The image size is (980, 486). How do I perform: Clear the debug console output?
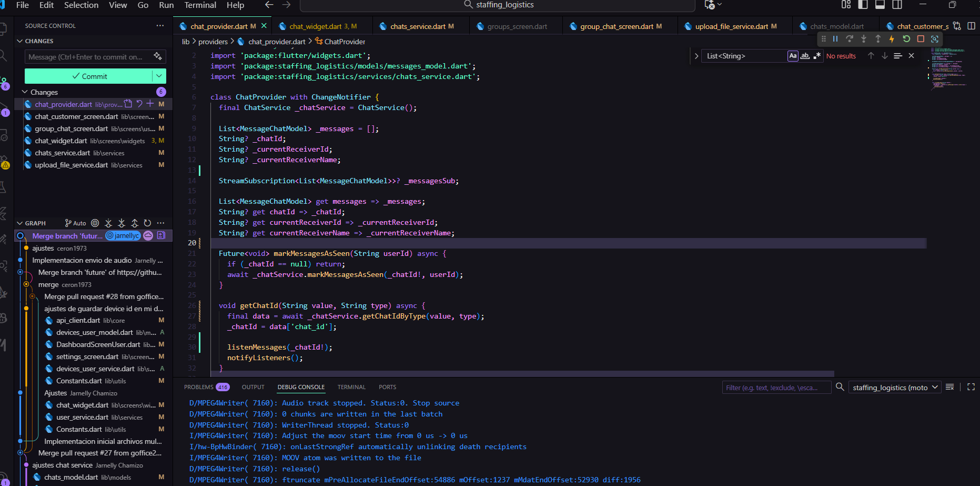[x=949, y=387]
